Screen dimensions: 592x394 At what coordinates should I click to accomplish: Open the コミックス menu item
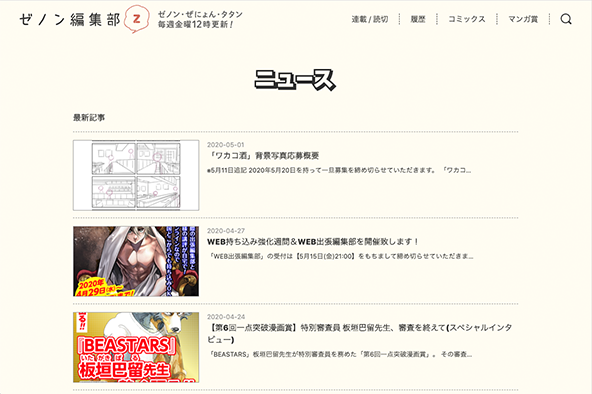pyautogui.click(x=467, y=19)
